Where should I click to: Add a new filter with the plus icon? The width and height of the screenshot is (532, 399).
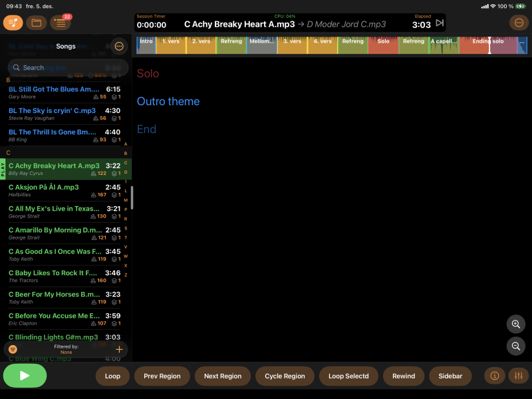click(119, 349)
